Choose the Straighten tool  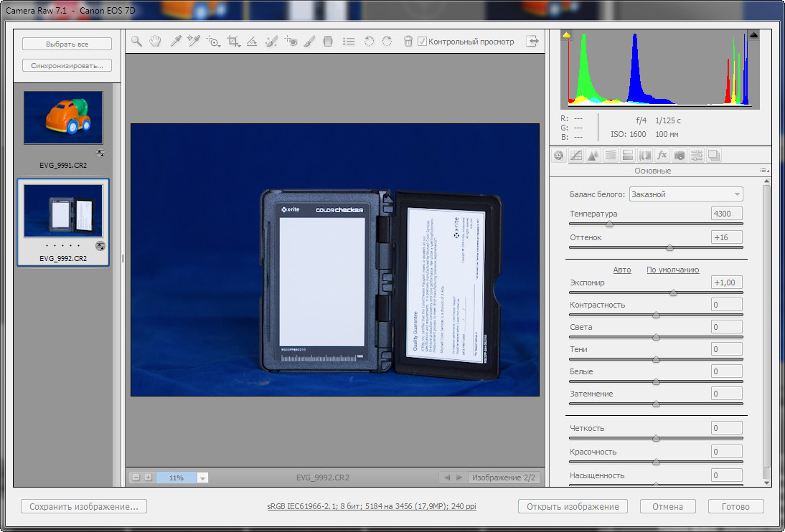pyautogui.click(x=252, y=42)
